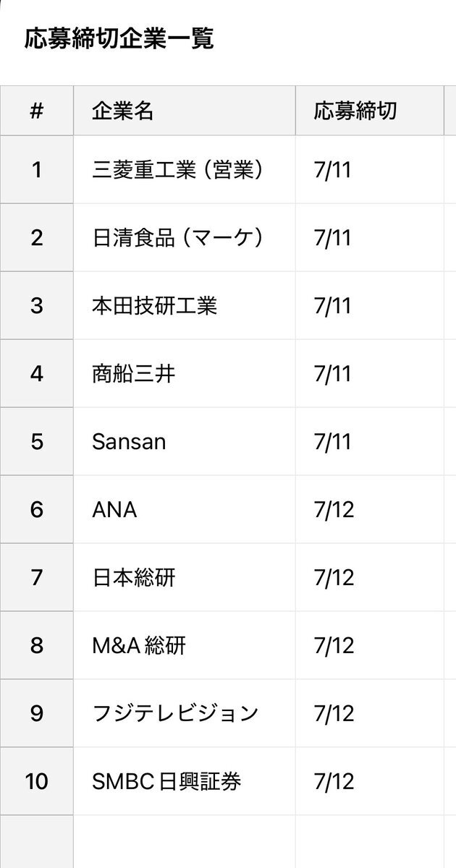This screenshot has width=456, height=868.
Task: Select the 日本総研 company cell
Action: [185, 578]
